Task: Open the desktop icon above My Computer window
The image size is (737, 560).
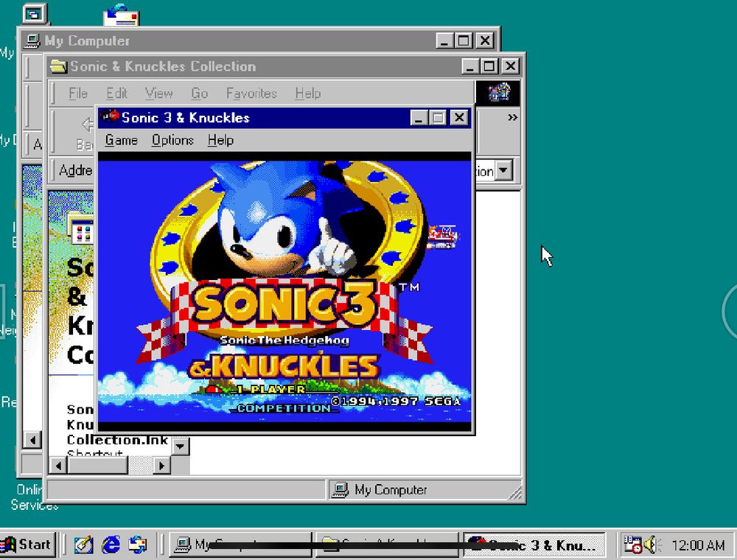Action: [35, 13]
